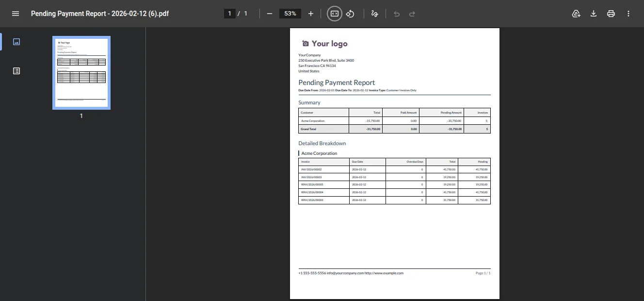Save PDF to Google Drive

pos(576,14)
